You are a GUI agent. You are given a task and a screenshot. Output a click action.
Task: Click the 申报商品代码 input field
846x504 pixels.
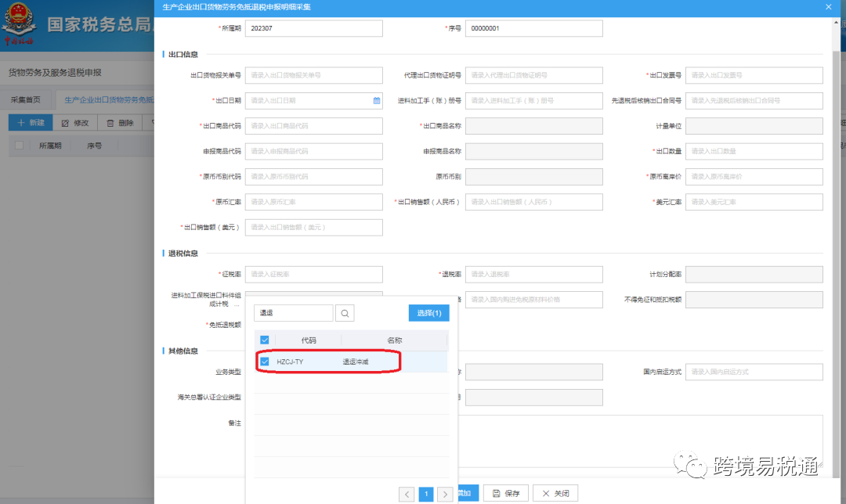tap(314, 152)
